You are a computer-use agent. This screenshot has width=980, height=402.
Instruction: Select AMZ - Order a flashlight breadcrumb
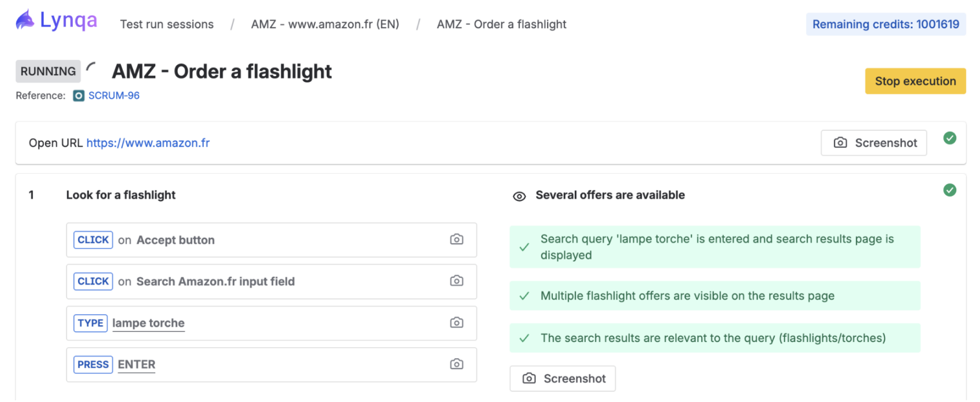502,24
